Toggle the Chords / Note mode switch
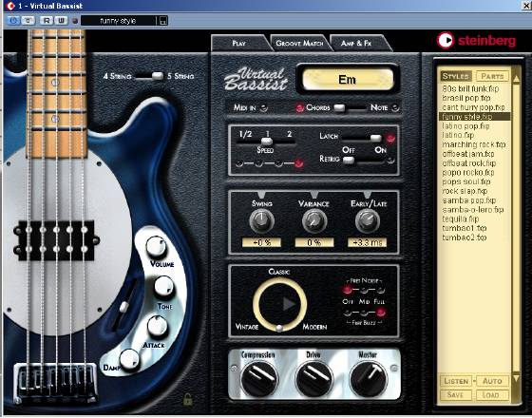 [350, 108]
